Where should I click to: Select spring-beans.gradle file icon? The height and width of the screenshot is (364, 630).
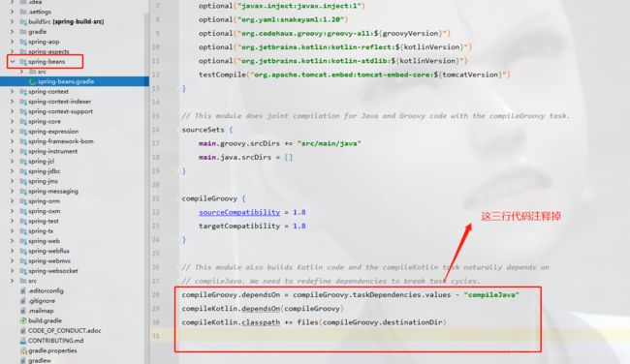click(x=33, y=81)
